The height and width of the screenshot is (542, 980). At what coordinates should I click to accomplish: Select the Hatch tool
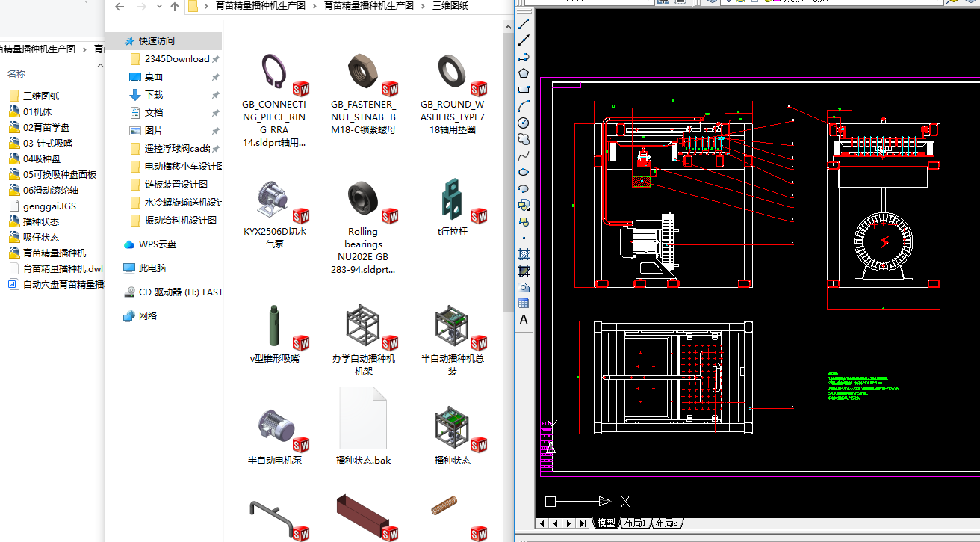click(524, 254)
